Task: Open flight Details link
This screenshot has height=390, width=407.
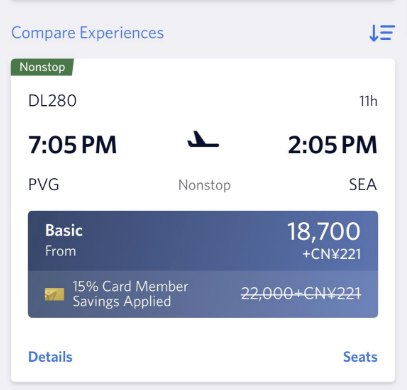Action: [x=50, y=357]
